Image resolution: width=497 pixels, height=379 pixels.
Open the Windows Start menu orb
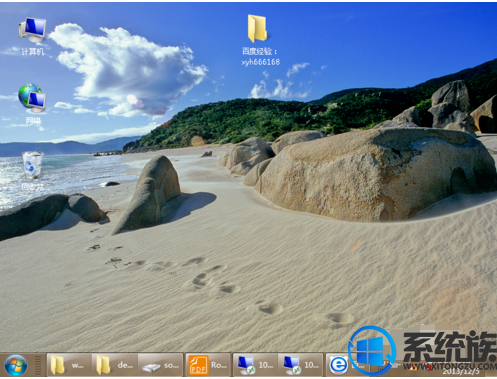(x=15, y=365)
